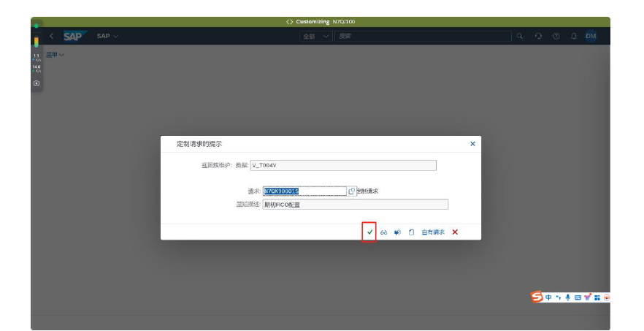The height and width of the screenshot is (331, 644).
Task: Click the short description field 期初FICO配置
Action: point(355,205)
